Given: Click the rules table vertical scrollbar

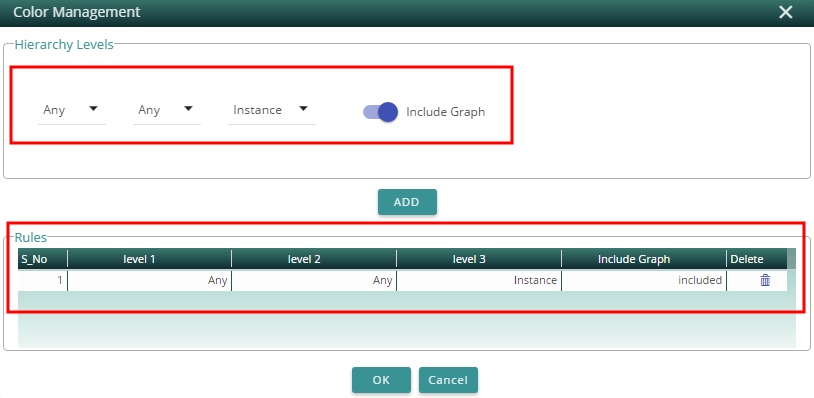Looking at the screenshot, I should [x=792, y=298].
